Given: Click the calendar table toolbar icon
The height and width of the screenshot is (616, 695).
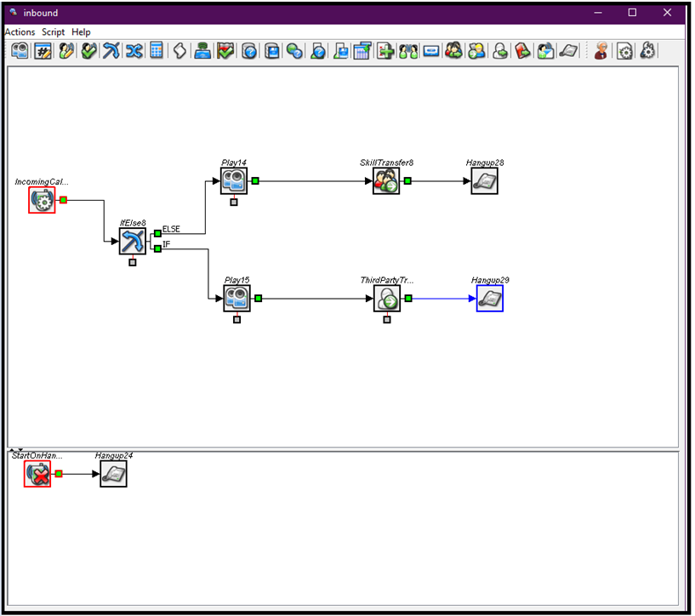Looking at the screenshot, I should click(x=362, y=51).
